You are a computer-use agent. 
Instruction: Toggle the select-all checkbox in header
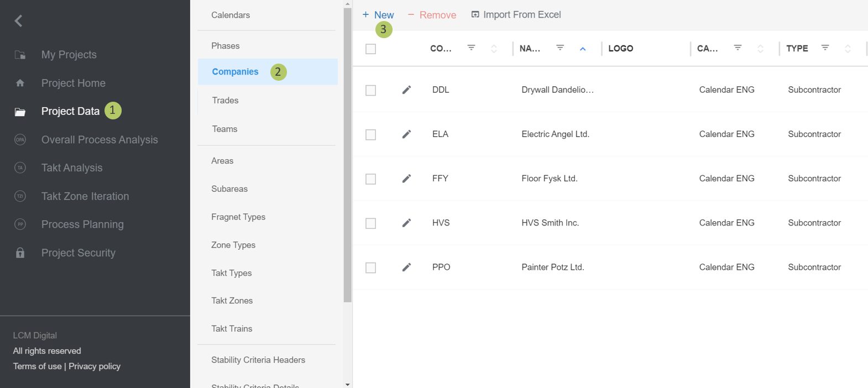370,49
